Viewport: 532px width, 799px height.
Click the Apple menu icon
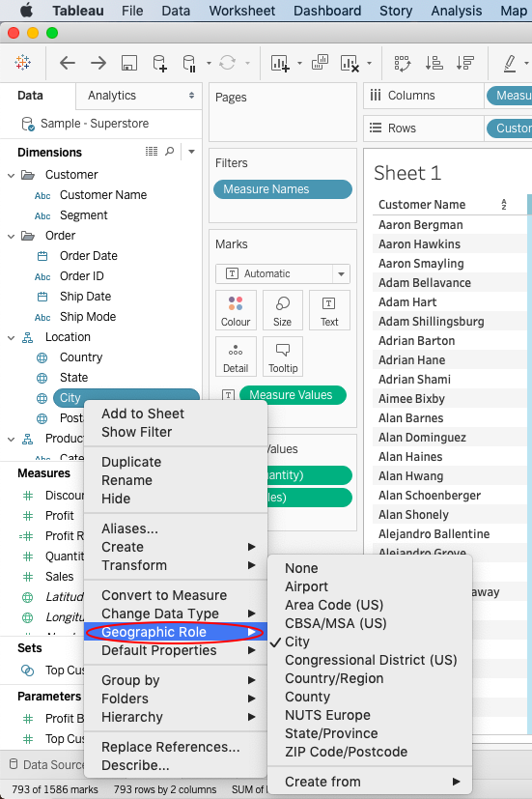[26, 11]
